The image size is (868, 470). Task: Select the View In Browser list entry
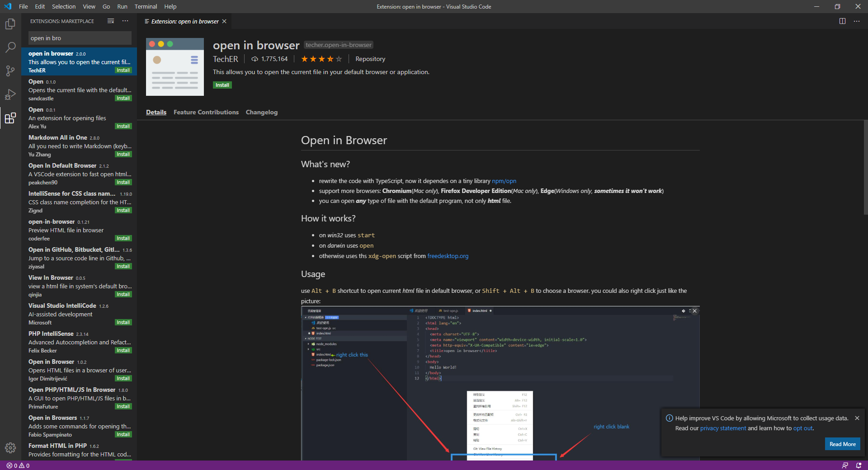79,286
